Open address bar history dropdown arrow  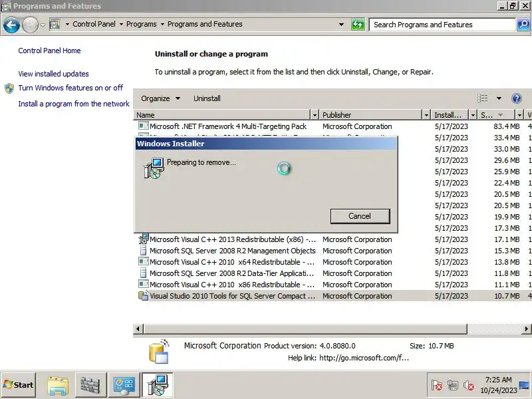pos(341,25)
